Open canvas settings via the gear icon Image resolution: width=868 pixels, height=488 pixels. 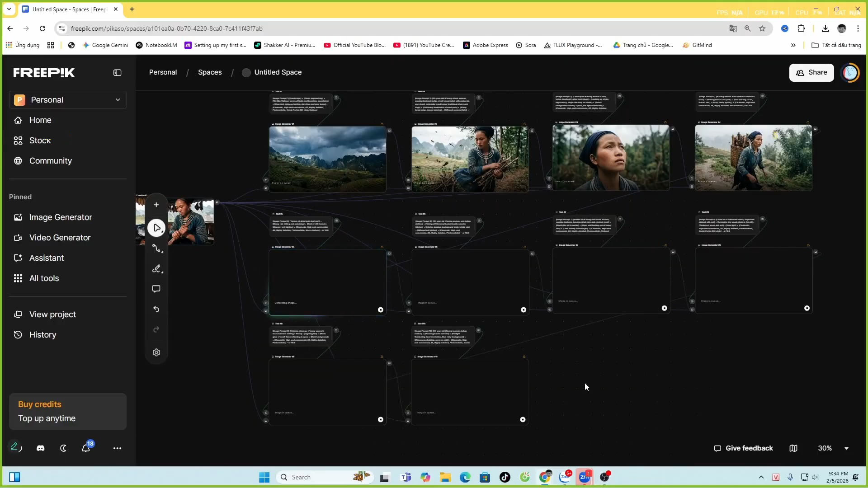click(x=156, y=352)
